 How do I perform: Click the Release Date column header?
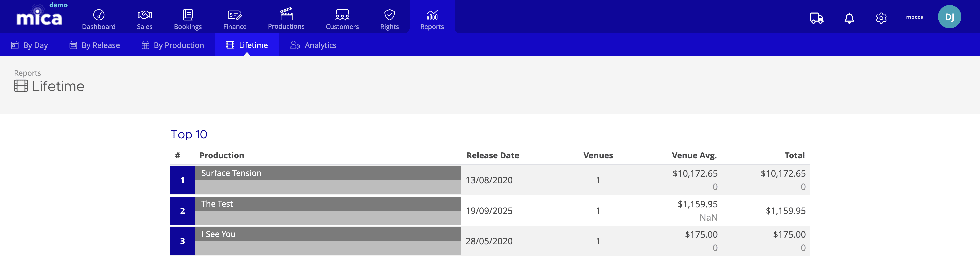(493, 155)
